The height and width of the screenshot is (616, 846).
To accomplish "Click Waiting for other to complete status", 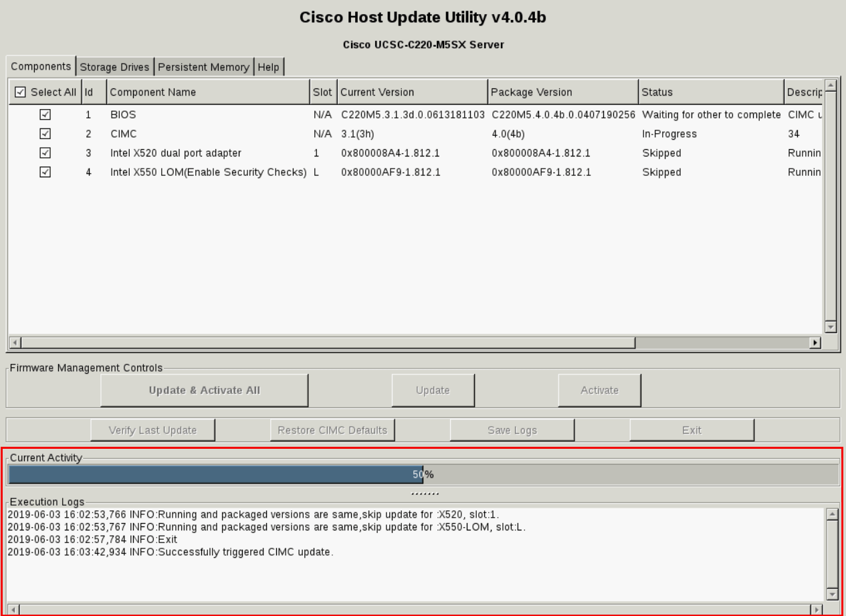I will click(x=712, y=114).
